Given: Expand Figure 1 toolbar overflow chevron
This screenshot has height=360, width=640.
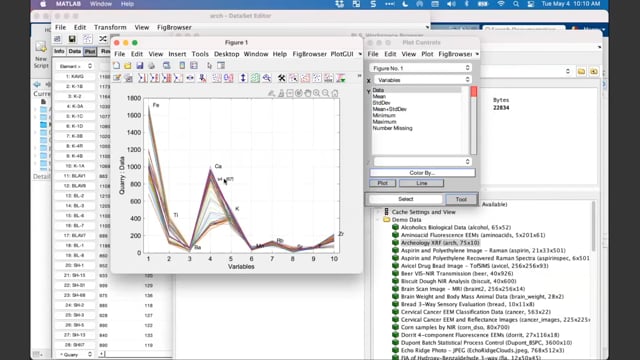Looking at the screenshot, I should tap(359, 76).
